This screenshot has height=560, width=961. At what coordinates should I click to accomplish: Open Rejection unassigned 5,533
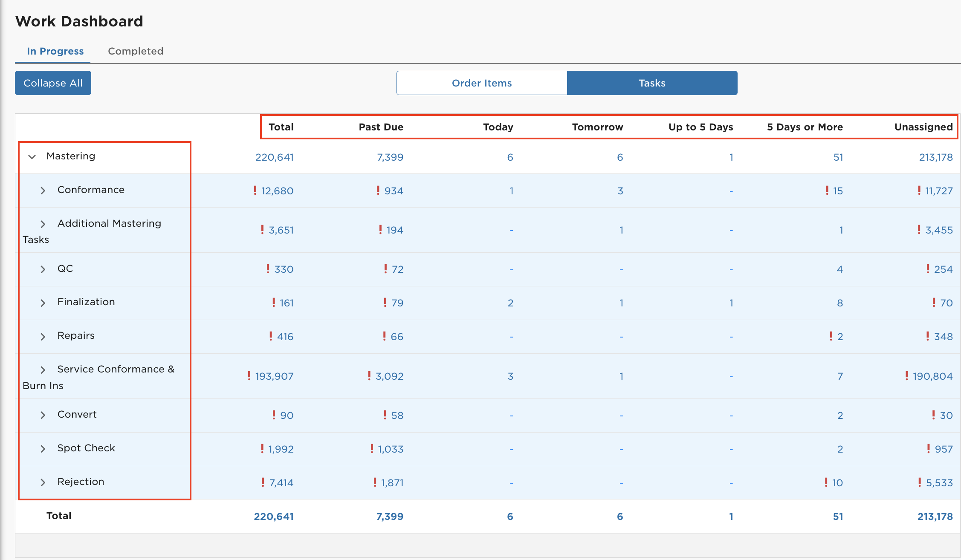coord(939,483)
